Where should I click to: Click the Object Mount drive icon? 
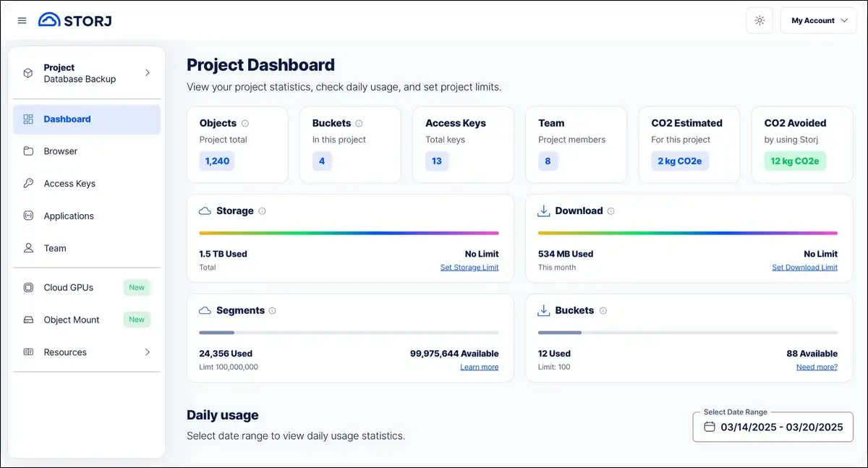coord(28,320)
